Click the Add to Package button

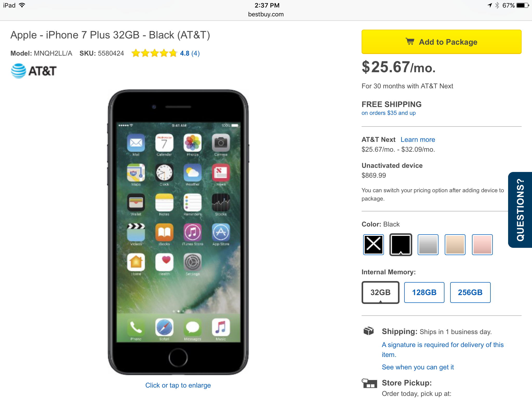pyautogui.click(x=441, y=42)
